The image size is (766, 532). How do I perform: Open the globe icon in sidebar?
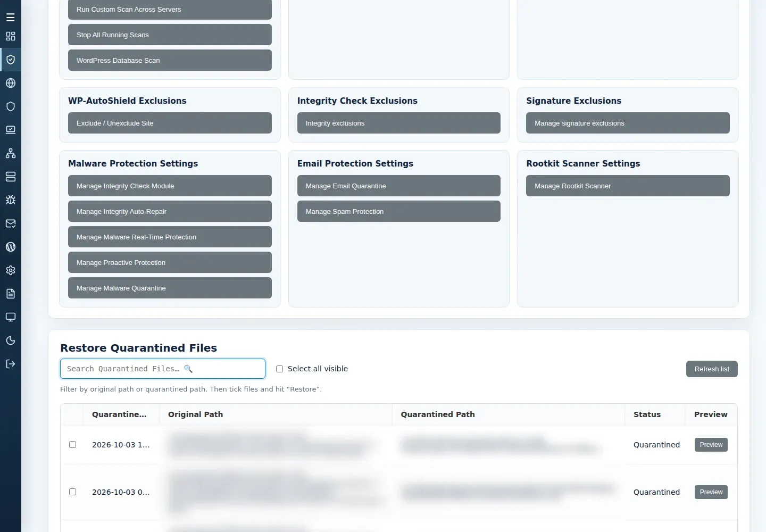coord(11,83)
